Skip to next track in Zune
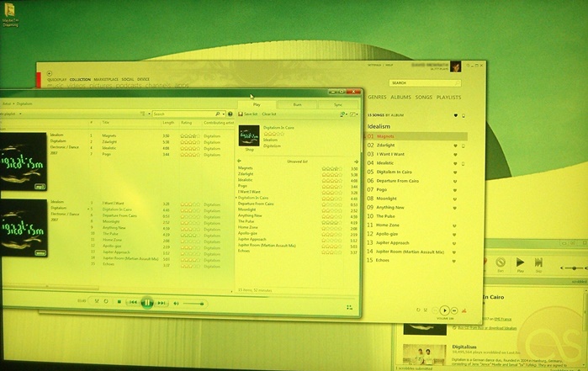 [x=454, y=310]
